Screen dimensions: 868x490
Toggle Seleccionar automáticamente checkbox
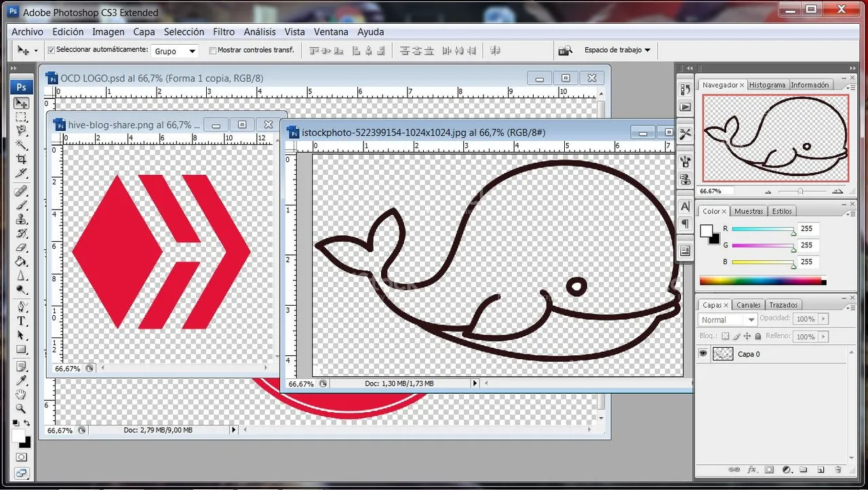(51, 50)
